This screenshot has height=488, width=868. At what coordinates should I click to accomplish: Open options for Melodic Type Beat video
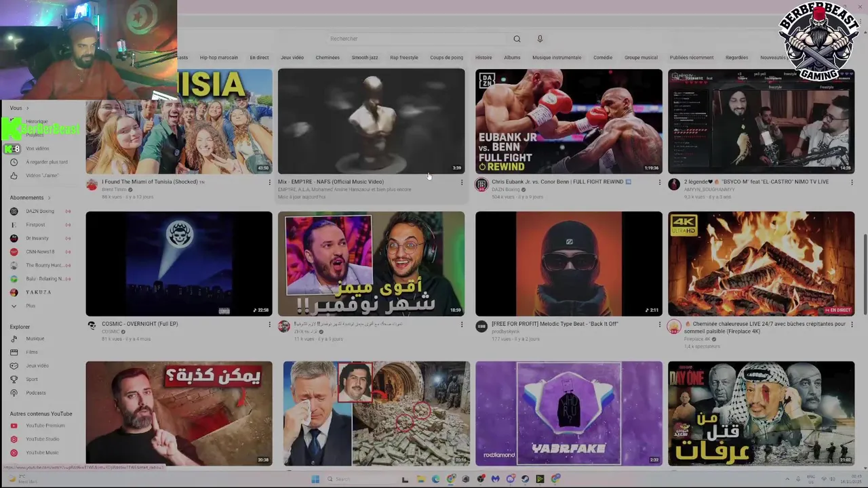coord(659,325)
